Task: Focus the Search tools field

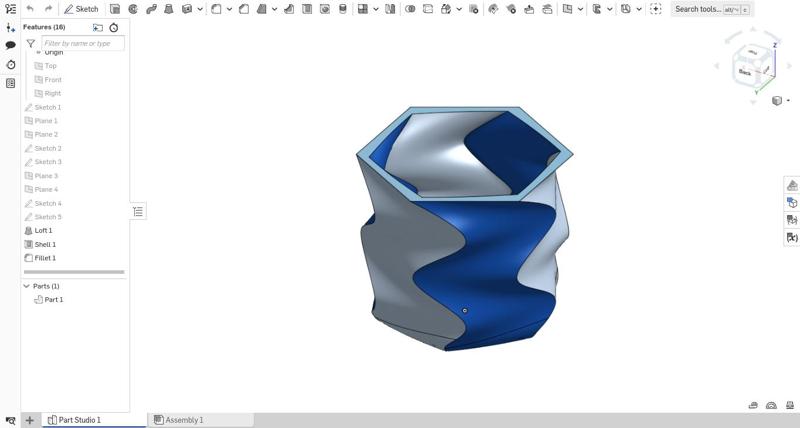Action: click(x=712, y=9)
